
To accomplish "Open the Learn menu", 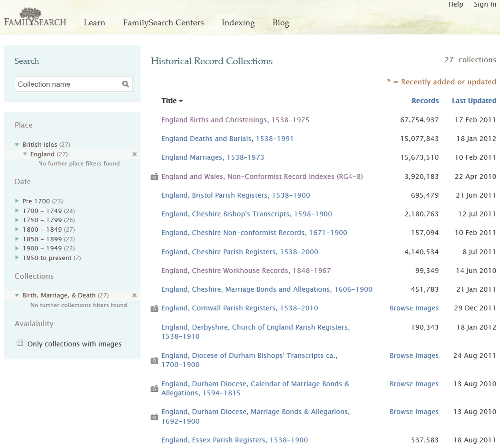I will coord(94,23).
